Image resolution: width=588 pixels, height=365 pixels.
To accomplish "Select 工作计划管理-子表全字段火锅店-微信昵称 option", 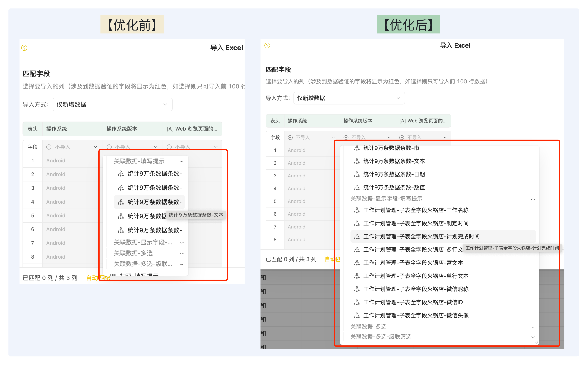I will [443, 289].
